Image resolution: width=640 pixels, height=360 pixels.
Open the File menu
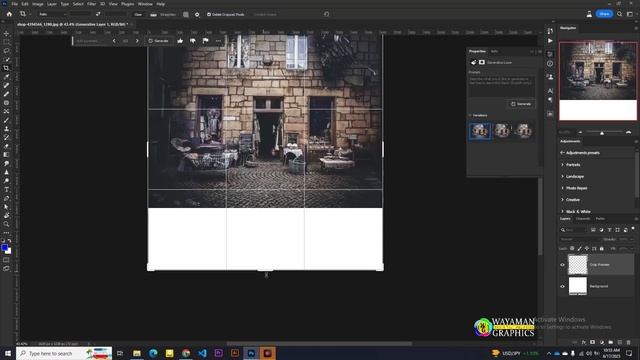14,4
